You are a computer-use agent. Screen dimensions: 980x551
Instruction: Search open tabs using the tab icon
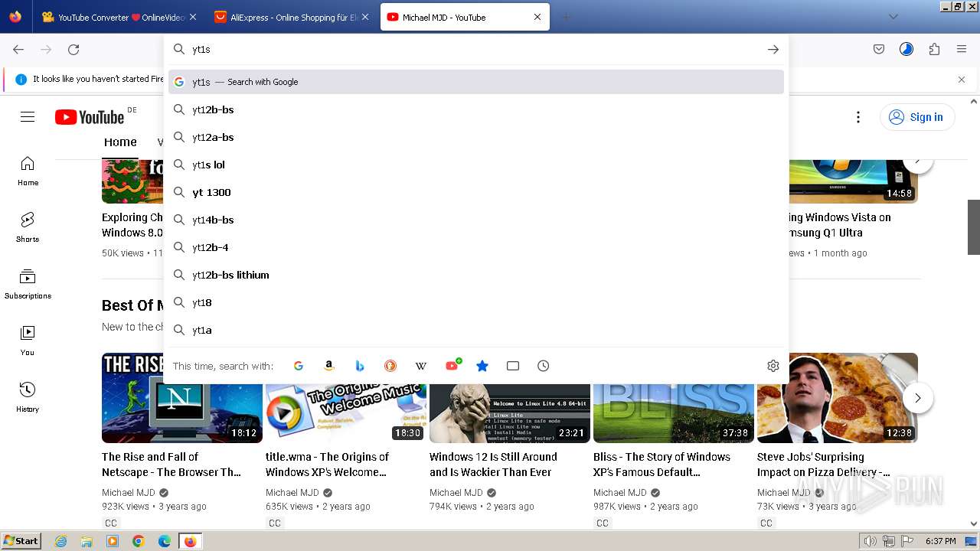[513, 366]
